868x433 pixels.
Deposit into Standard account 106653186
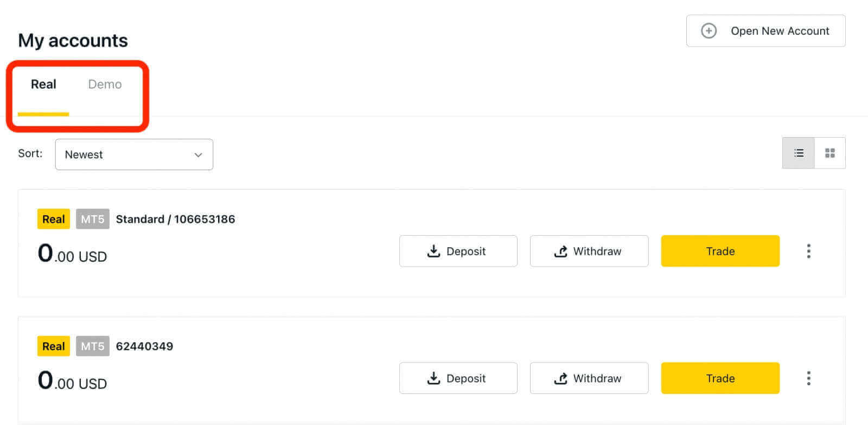(458, 251)
